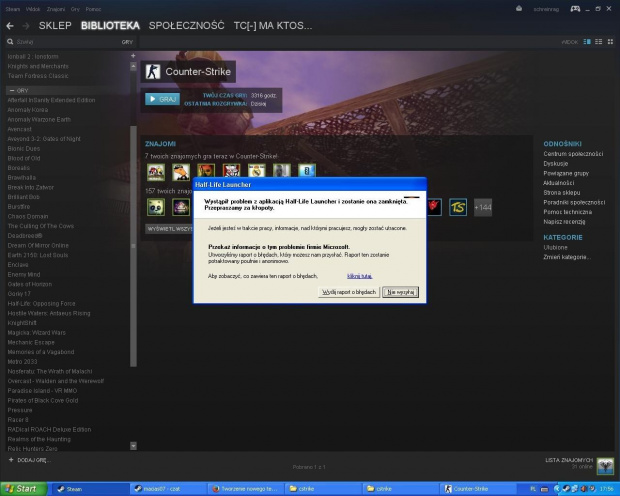Viewport: 620px width, 496px height.
Task: Click the plus icon above the game list scrollbar
Action: coord(133,56)
